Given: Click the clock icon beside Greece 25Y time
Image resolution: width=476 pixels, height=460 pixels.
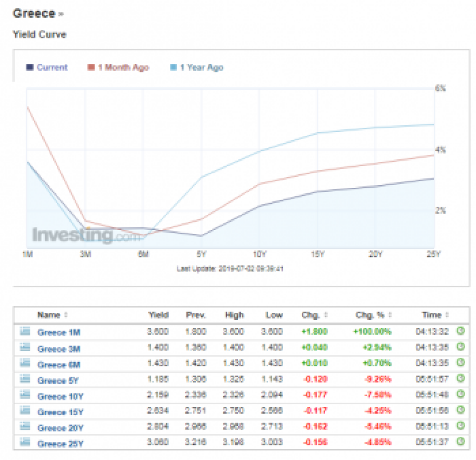Looking at the screenshot, I should (459, 442).
